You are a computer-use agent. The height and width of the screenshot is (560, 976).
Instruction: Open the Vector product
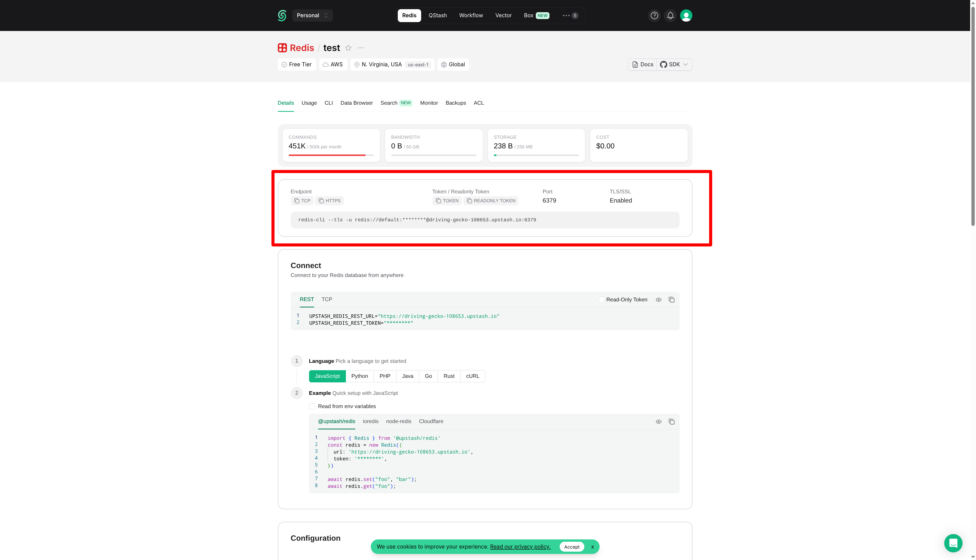click(x=503, y=15)
